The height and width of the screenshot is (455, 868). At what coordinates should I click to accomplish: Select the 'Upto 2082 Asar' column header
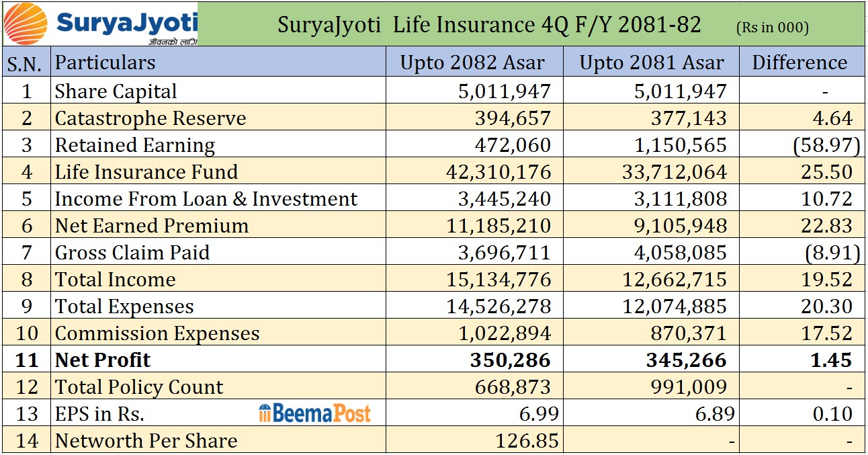(472, 63)
